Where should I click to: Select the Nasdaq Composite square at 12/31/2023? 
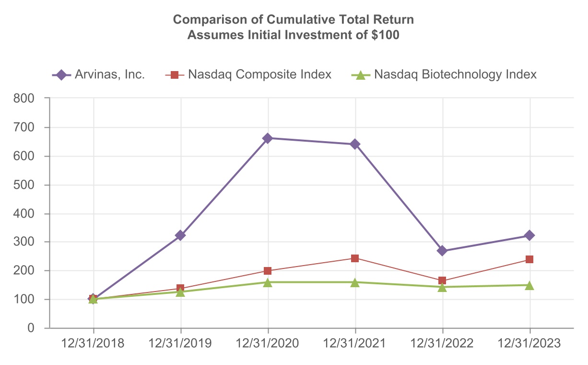coord(529,259)
